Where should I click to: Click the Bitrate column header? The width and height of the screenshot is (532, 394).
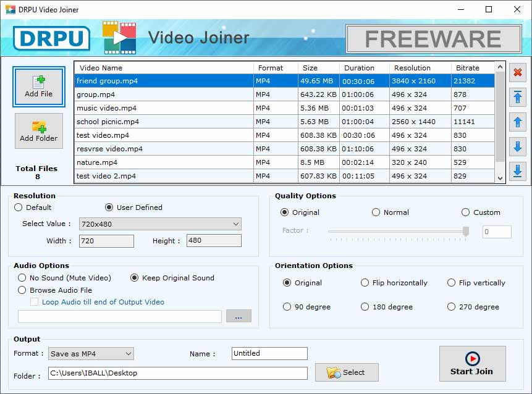[x=473, y=68]
